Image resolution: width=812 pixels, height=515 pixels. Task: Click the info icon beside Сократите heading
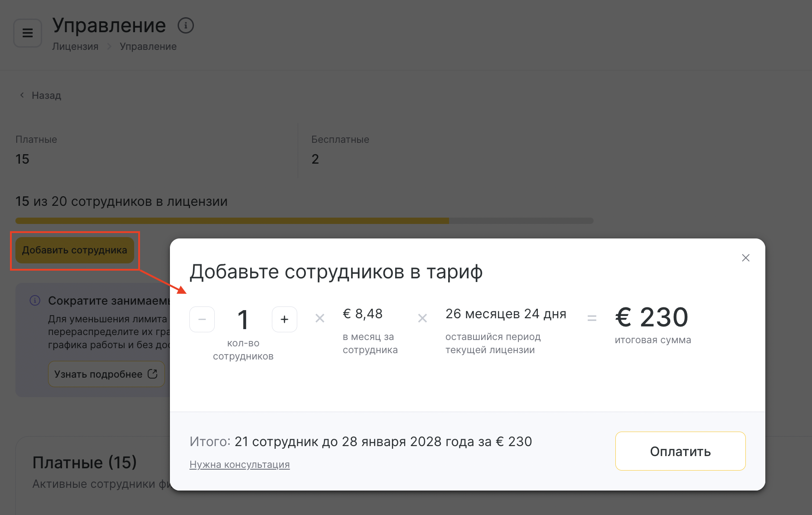pos(35,301)
